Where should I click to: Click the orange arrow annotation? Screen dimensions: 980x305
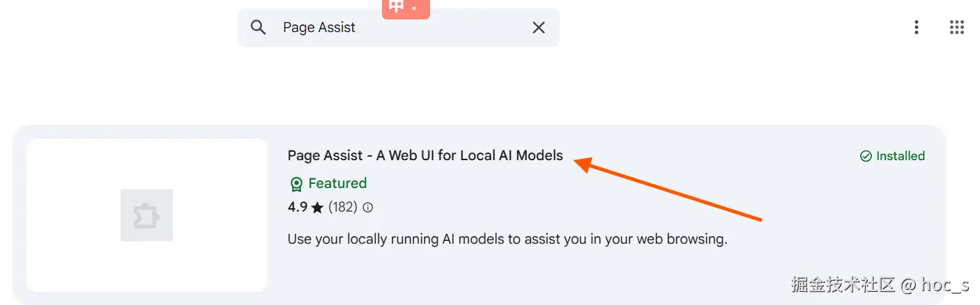(x=669, y=191)
